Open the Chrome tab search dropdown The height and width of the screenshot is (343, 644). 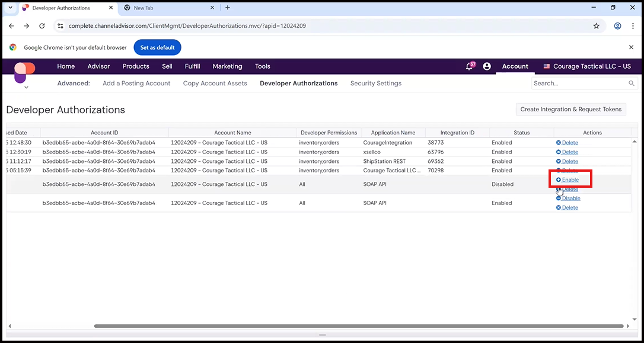pos(9,8)
